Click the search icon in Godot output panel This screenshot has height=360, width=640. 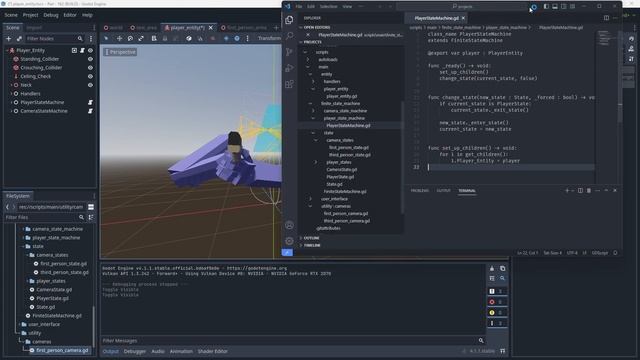[502, 278]
